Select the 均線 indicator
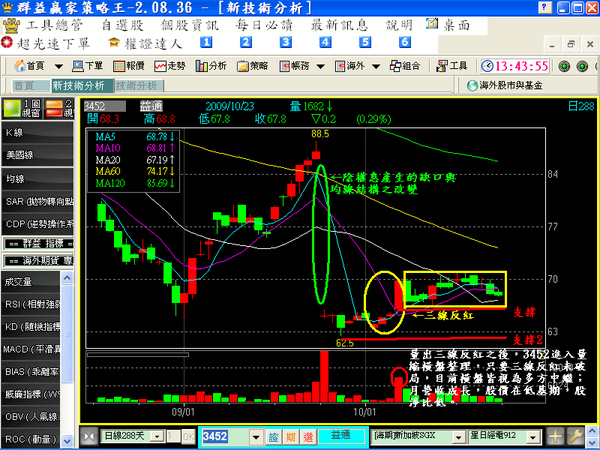The image size is (600, 450). [38, 179]
